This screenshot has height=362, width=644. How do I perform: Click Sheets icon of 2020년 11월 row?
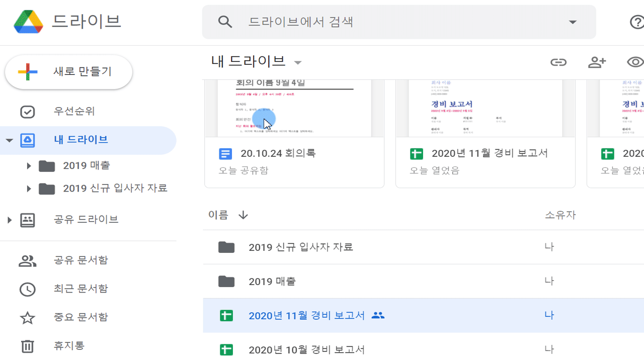pyautogui.click(x=226, y=316)
